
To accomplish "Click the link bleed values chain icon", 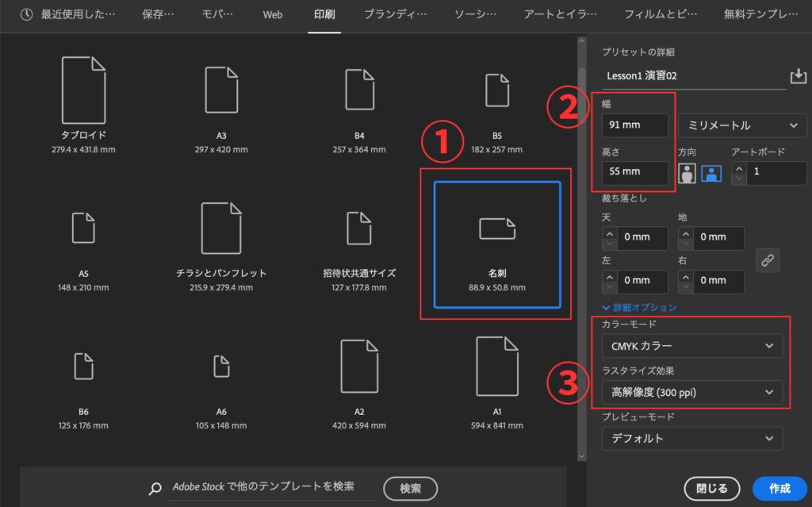I will point(768,259).
